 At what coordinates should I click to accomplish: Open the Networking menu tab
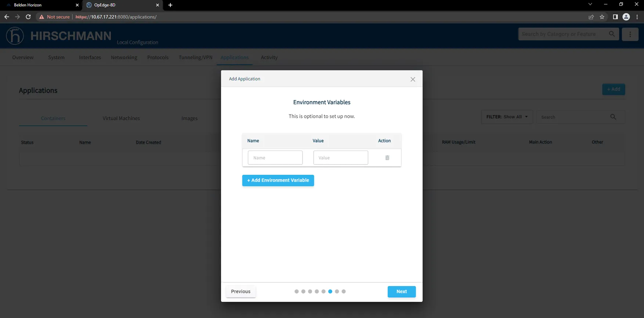[x=124, y=57]
